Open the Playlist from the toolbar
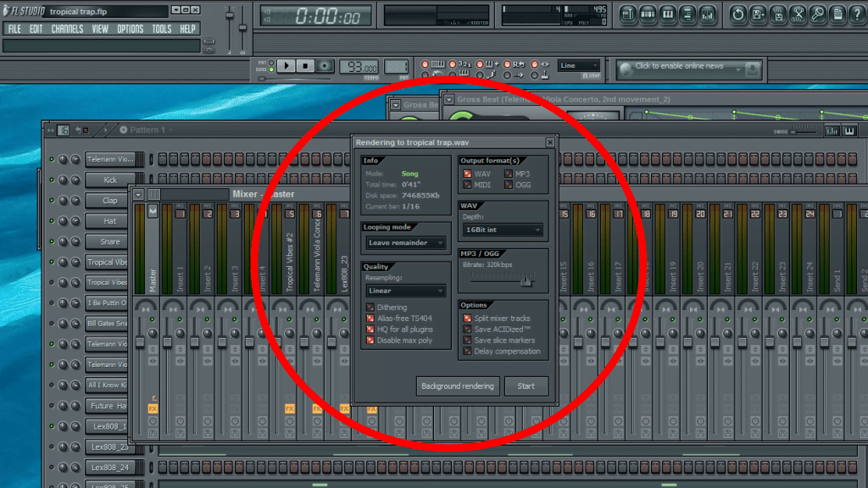 [x=628, y=14]
